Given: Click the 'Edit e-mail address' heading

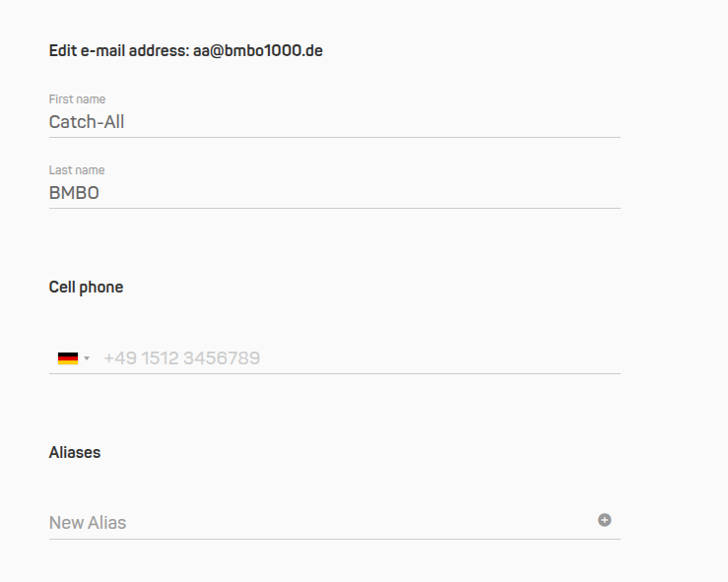Looking at the screenshot, I should coord(118,50).
